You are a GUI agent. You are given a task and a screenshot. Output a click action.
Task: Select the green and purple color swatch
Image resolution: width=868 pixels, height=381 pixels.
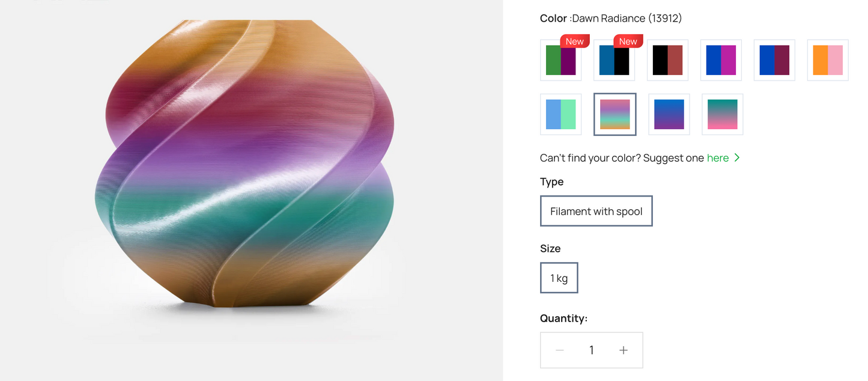coord(560,61)
